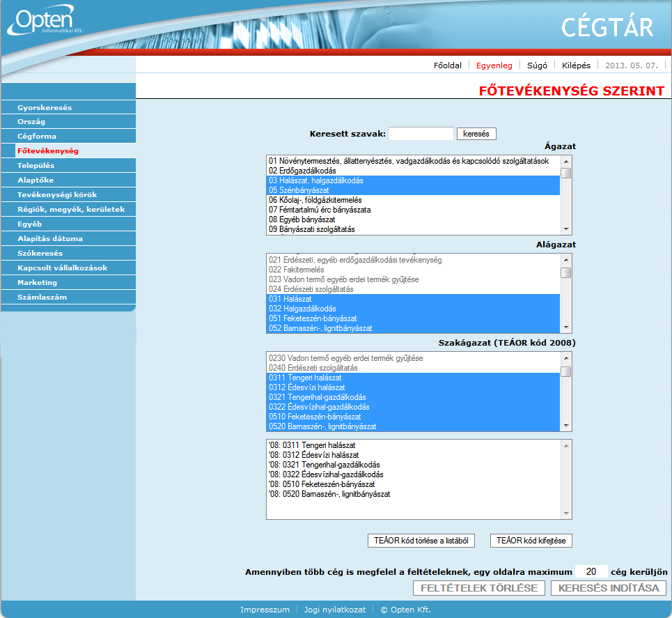This screenshot has width=672, height=618.
Task: Select Főtevékenység sidebar item
Action: (68, 150)
